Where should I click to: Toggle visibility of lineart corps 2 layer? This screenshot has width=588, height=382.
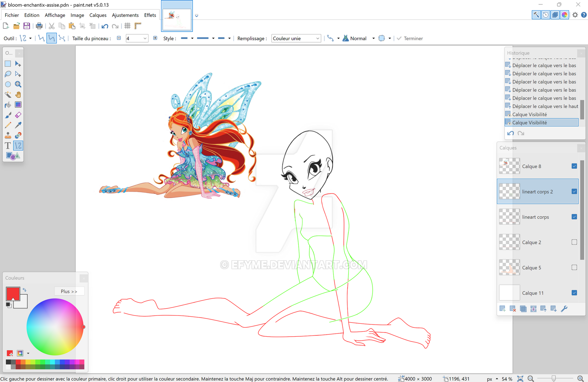click(x=574, y=192)
